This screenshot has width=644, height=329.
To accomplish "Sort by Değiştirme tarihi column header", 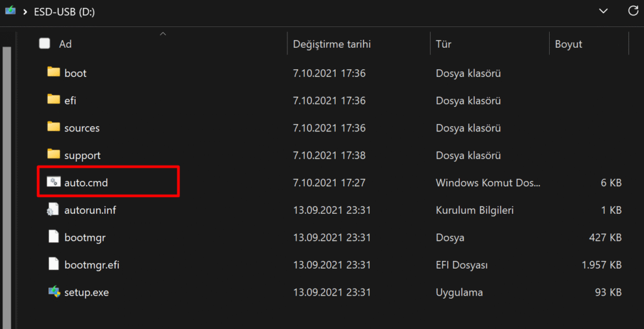I will (332, 44).
